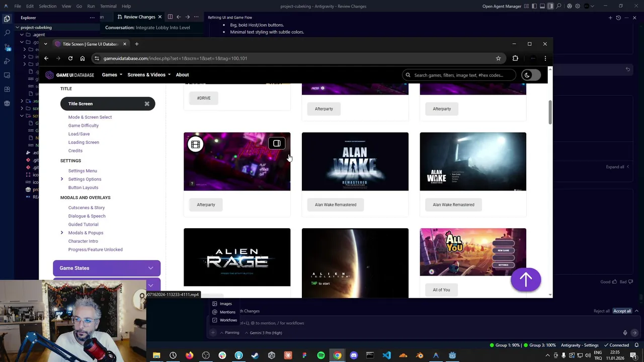
Task: Open File menu in Antigravity
Action: (x=18, y=6)
